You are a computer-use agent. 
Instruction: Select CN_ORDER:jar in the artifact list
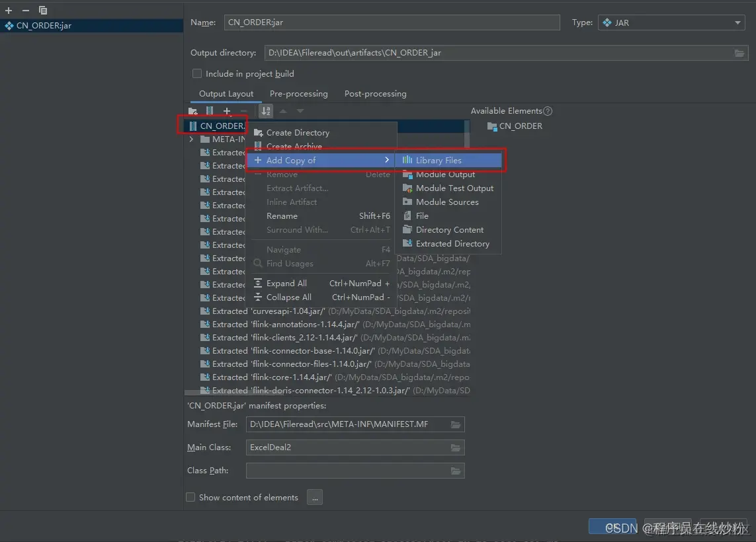[x=92, y=26]
